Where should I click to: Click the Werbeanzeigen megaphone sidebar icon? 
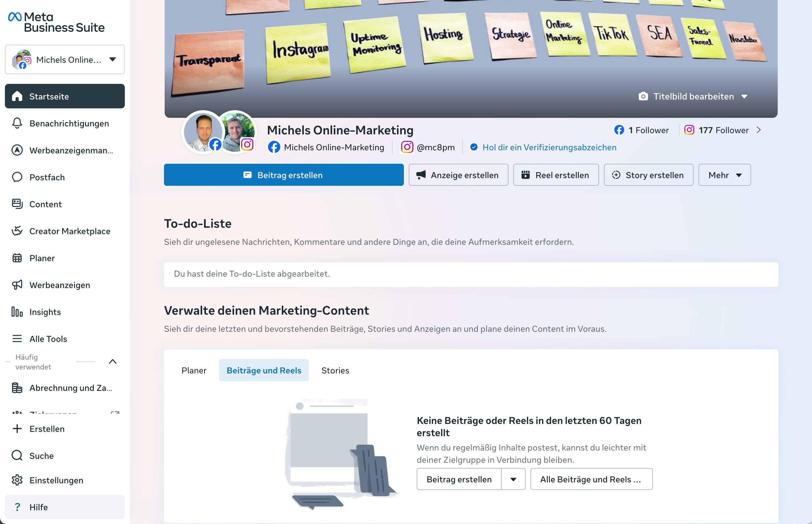17,285
